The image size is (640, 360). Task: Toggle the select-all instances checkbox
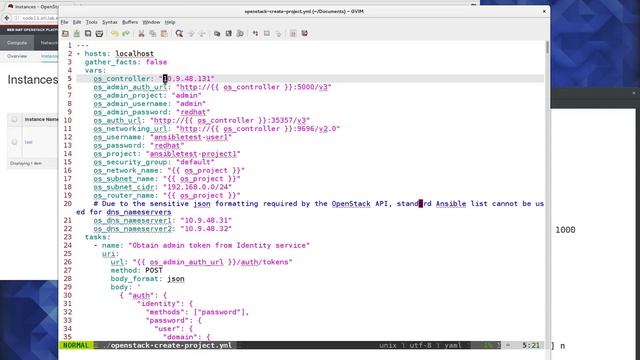point(14,120)
